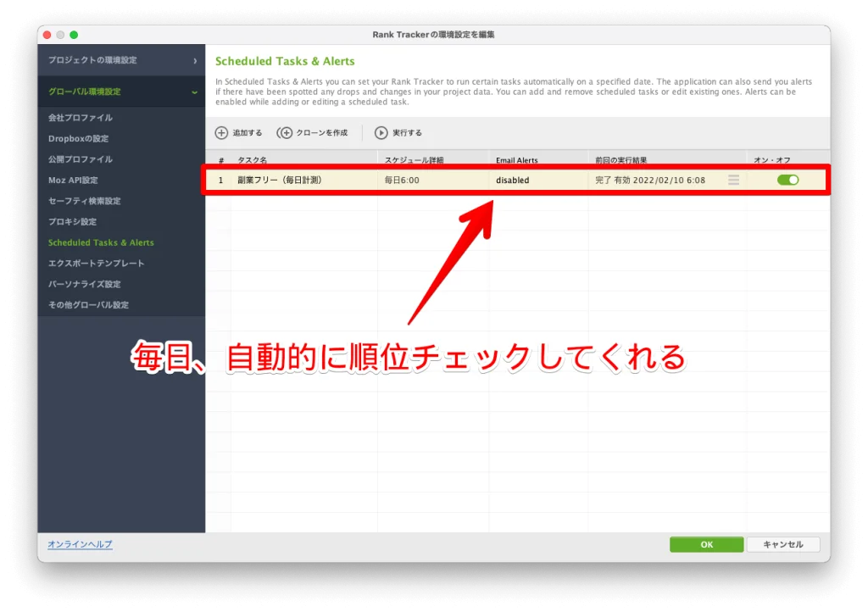
Task: Collapse グローバル環境設定 section
Action: [121, 92]
